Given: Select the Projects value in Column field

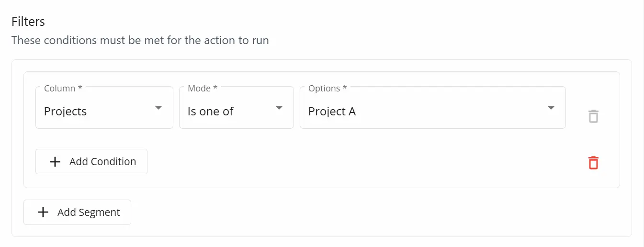Looking at the screenshot, I should point(66,112).
